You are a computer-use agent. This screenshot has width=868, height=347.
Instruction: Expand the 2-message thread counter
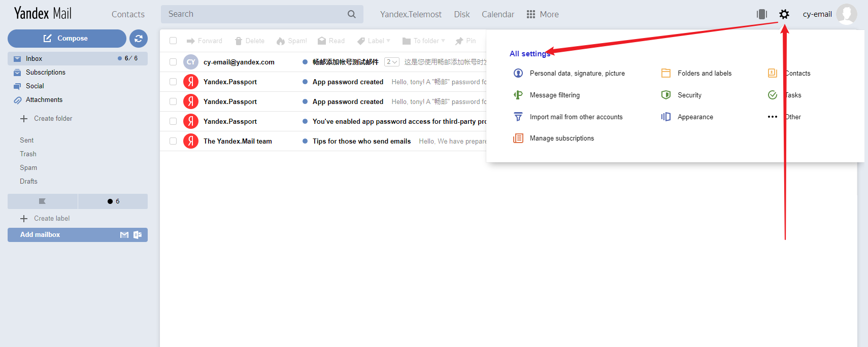click(x=392, y=62)
